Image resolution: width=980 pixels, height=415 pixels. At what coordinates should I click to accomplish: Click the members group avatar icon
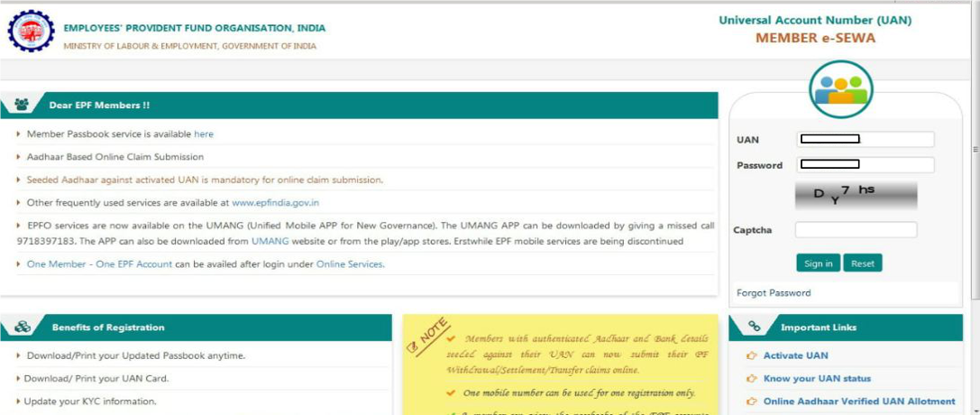tap(839, 90)
